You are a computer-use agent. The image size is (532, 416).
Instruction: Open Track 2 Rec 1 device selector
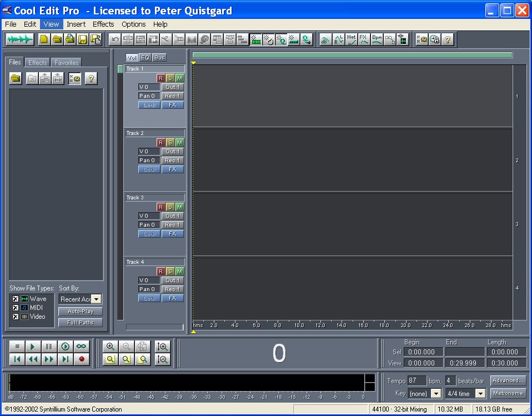(x=172, y=161)
